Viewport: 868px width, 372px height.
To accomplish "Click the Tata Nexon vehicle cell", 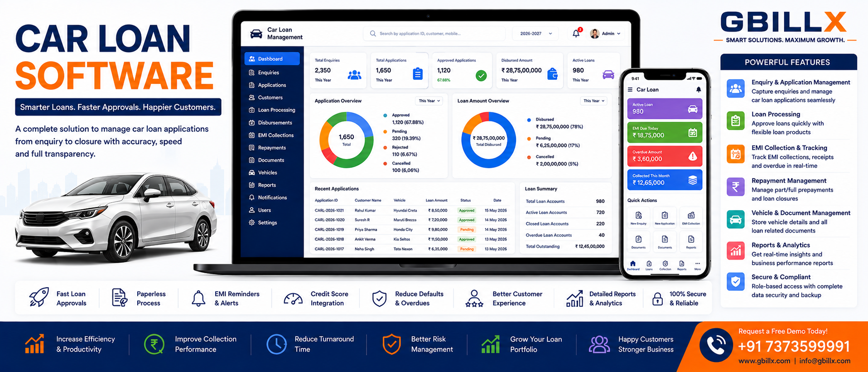I will (403, 249).
